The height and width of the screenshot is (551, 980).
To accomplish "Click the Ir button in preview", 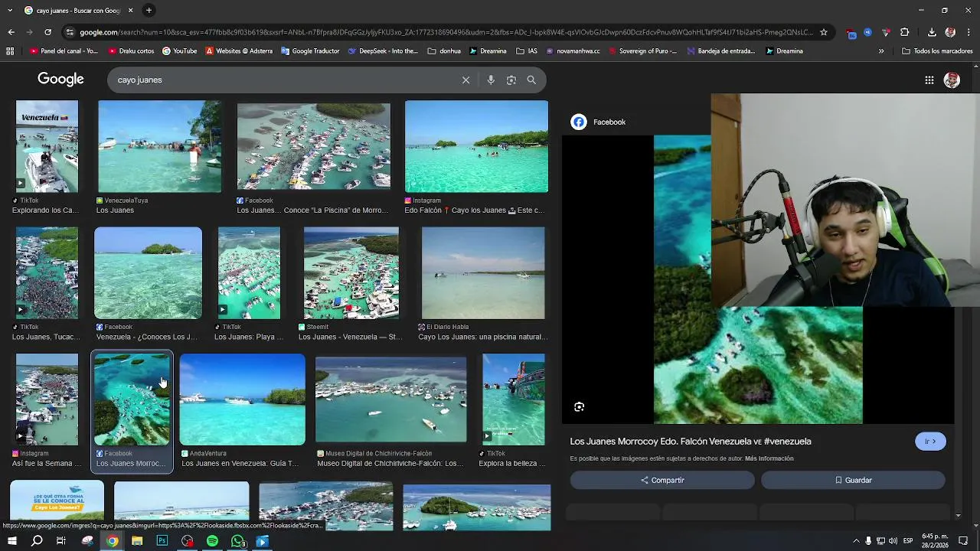I will pyautogui.click(x=930, y=442).
